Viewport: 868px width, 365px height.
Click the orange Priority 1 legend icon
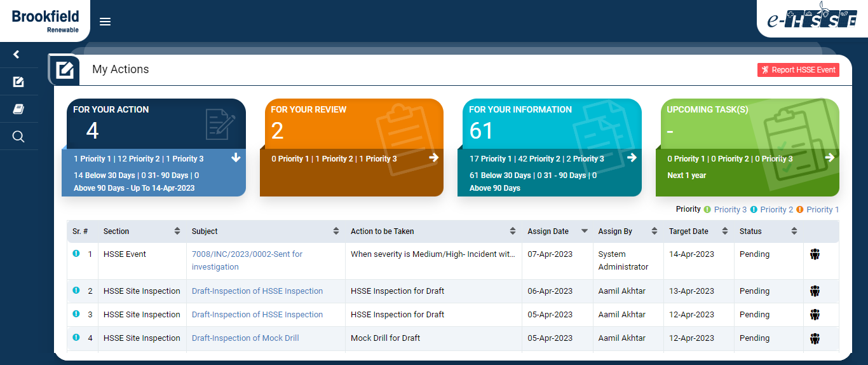coord(800,209)
